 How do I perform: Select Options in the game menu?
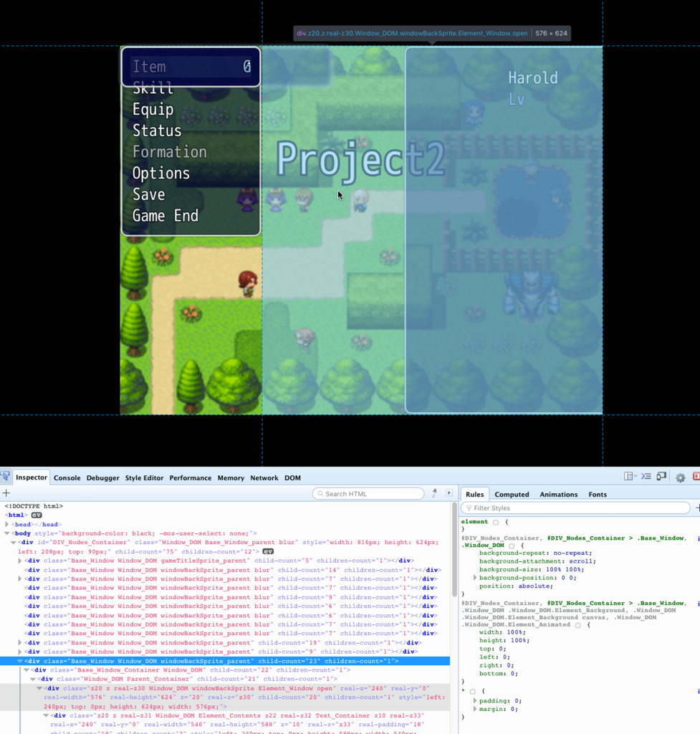tap(160, 173)
